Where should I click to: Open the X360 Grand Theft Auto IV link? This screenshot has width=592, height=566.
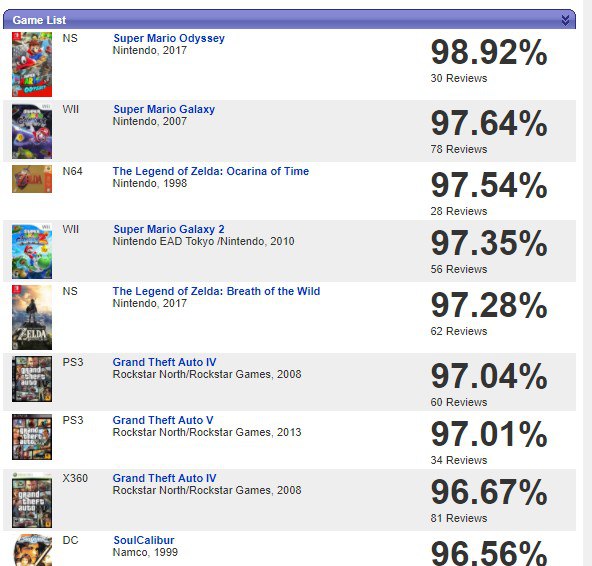(164, 478)
